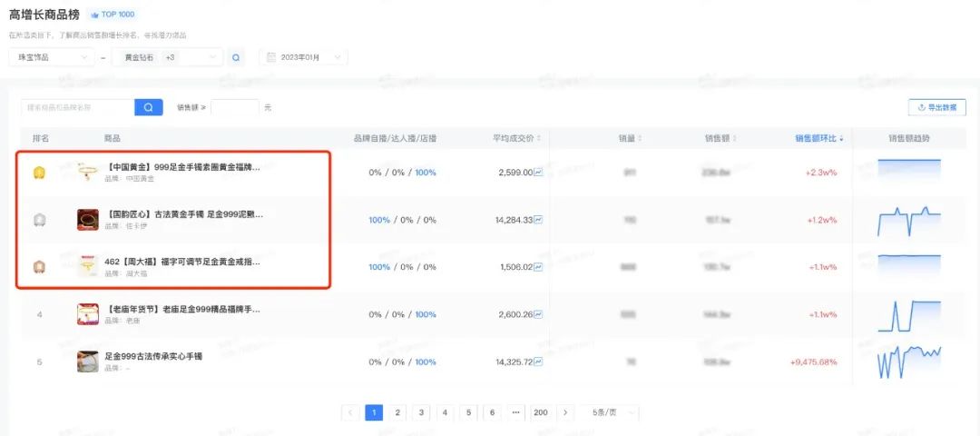Click the 中国黄金 bracelet thumbnail
Image resolution: width=980 pixels, height=436 pixels.
coord(87,172)
